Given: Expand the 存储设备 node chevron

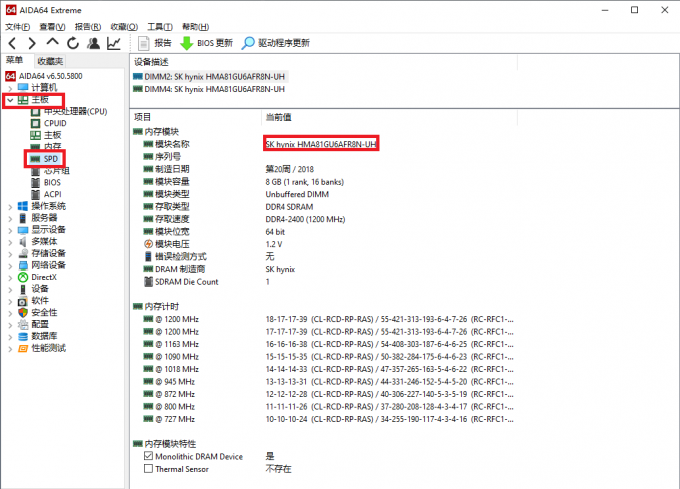Looking at the screenshot, I should click(x=10, y=254).
